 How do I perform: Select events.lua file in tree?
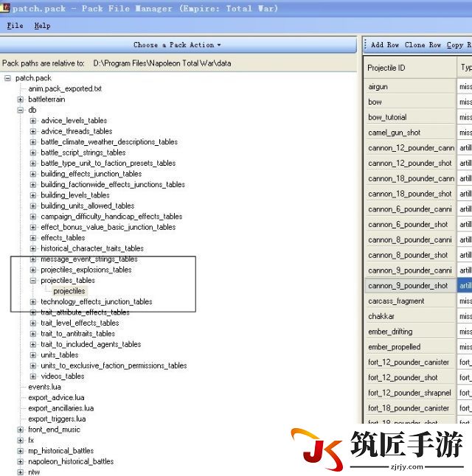click(x=44, y=387)
